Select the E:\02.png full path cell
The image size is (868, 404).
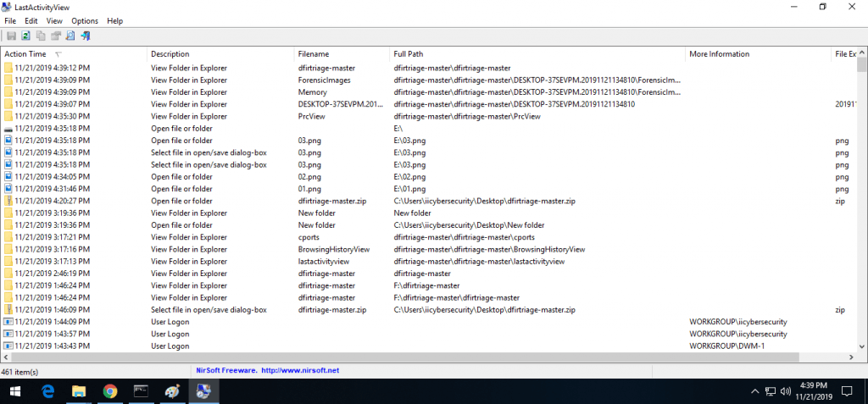(409, 177)
